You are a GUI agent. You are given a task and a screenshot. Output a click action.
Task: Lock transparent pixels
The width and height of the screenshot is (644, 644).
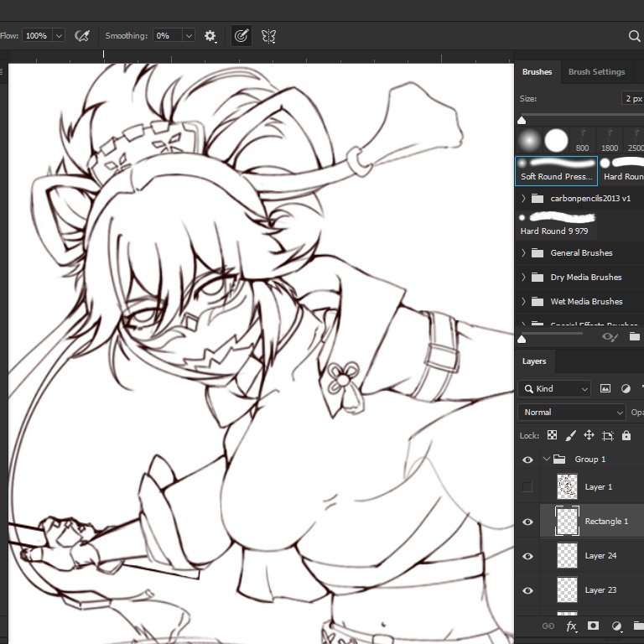552,435
